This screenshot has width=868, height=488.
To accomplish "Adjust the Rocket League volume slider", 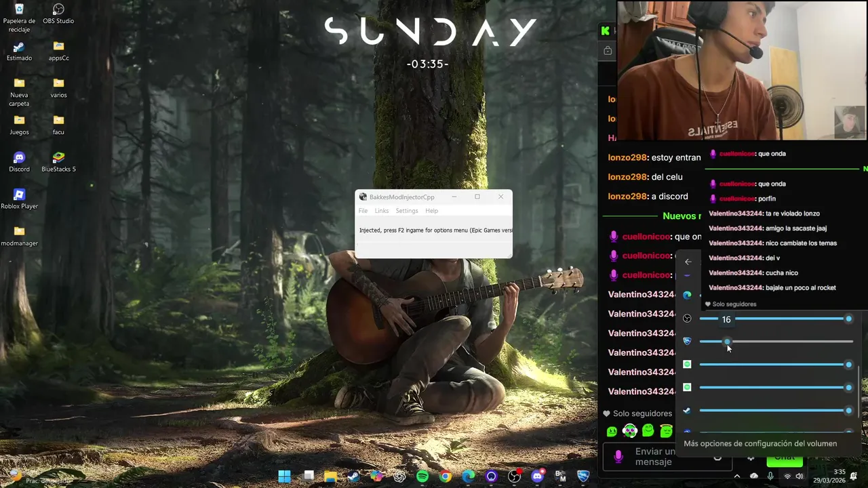I will [x=776, y=342].
